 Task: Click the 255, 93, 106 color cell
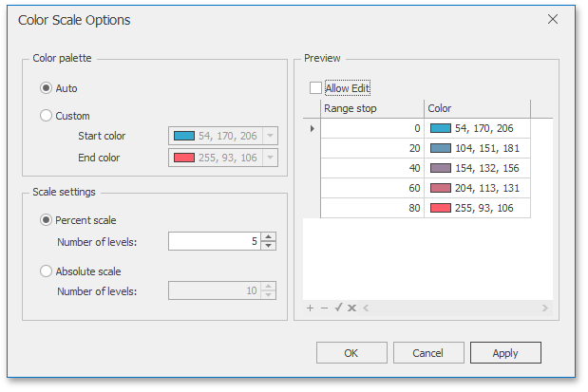[x=488, y=208]
